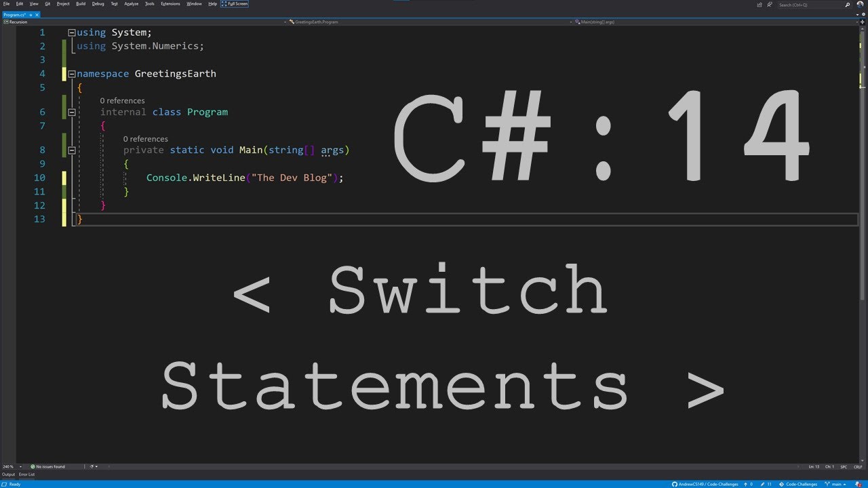Collapse the Main method block
Viewport: 868px width, 488px height.
click(71, 150)
